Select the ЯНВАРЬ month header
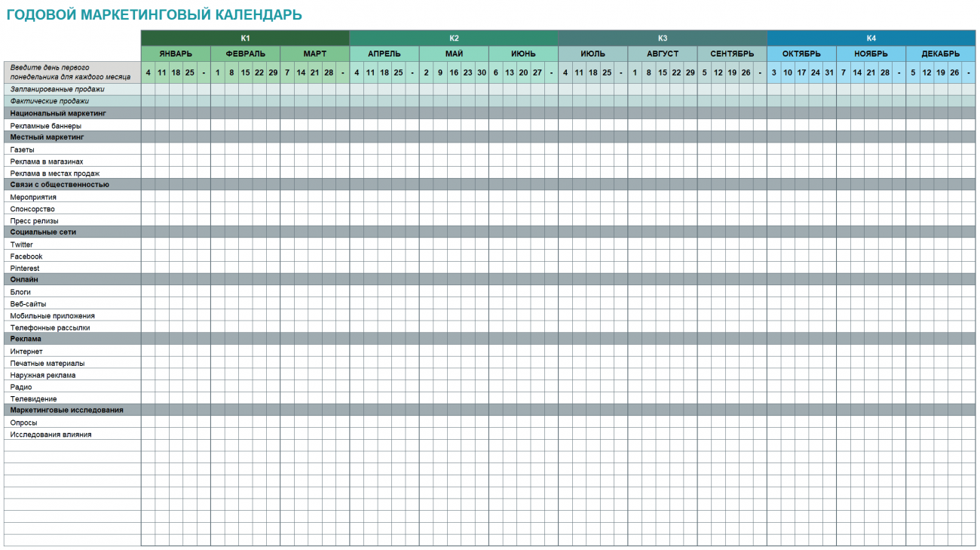This screenshot has width=980, height=550. tap(176, 54)
